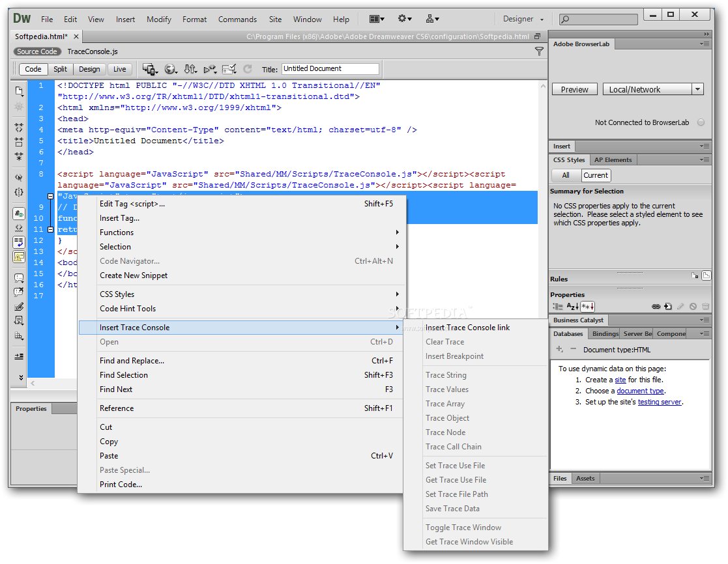Click Collapse Full Tag icon
The image size is (728, 564).
(x=18, y=126)
